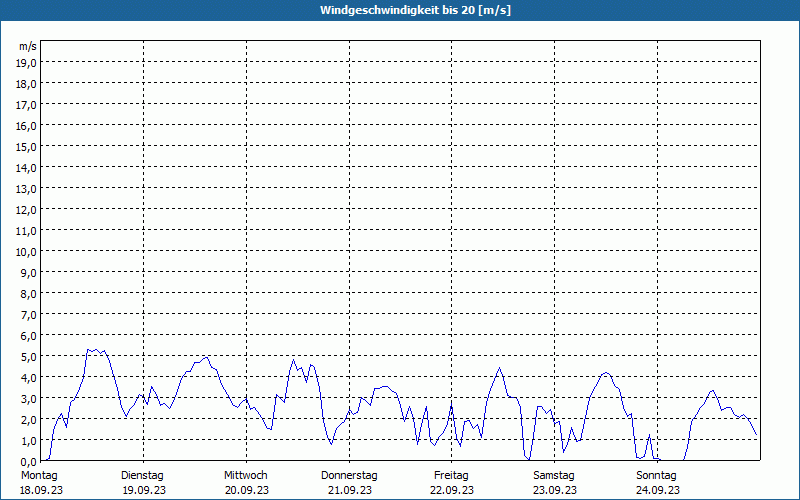800x500 pixels.
Task: Select the Mittwoch day label
Action: pos(246,475)
